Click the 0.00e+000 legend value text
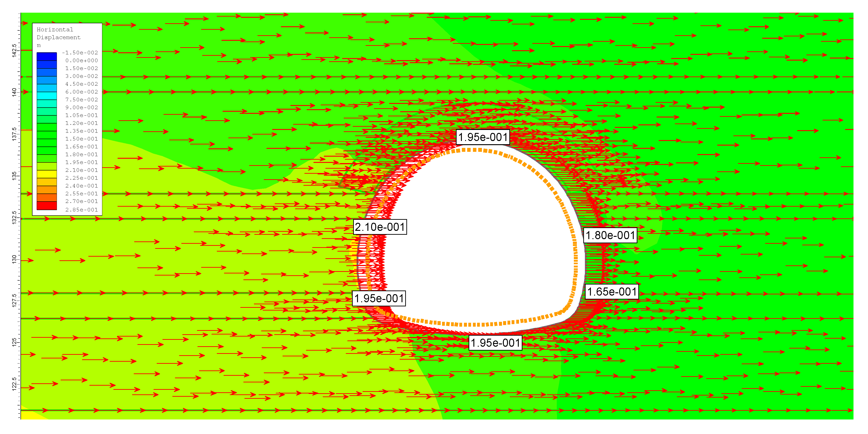The height and width of the screenshot is (434, 868). click(81, 61)
